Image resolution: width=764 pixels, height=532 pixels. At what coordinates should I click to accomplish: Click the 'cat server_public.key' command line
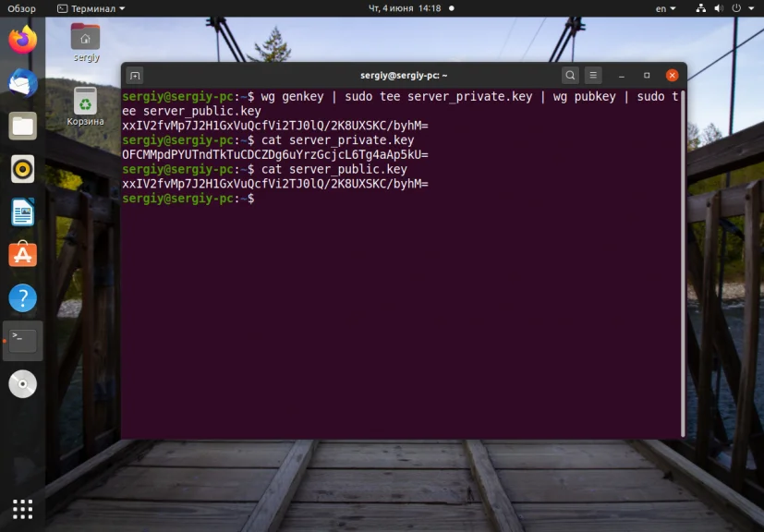[x=264, y=169]
